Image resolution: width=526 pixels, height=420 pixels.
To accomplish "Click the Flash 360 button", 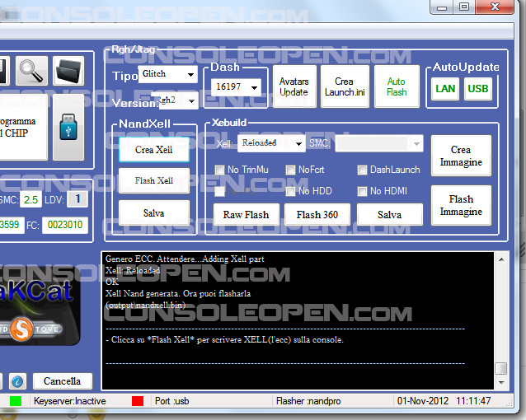I will tap(315, 215).
